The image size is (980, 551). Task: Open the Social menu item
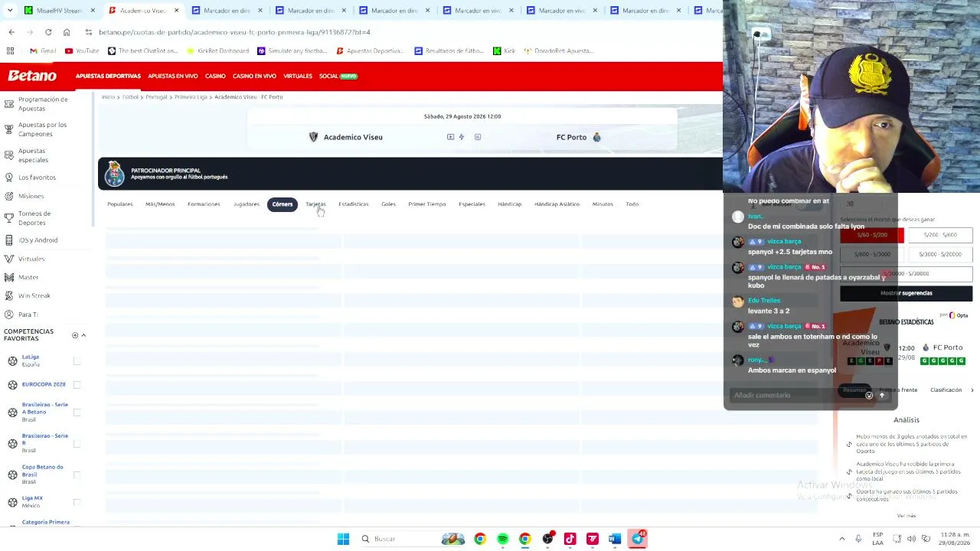click(338, 76)
